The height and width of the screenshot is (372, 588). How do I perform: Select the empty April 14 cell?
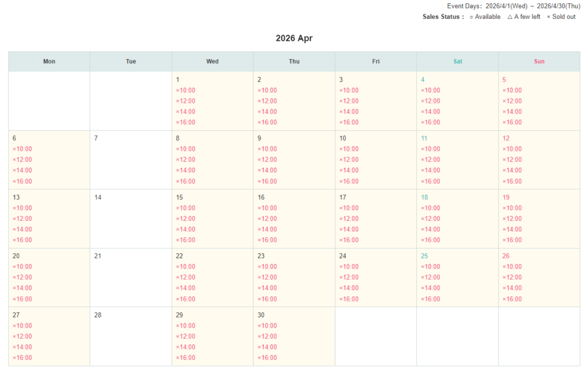130,218
